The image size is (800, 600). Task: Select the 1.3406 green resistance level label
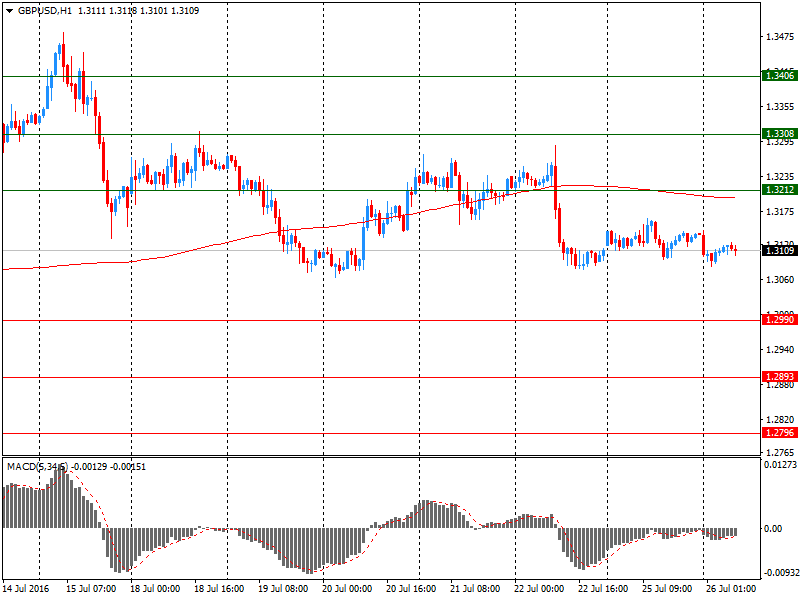point(780,76)
